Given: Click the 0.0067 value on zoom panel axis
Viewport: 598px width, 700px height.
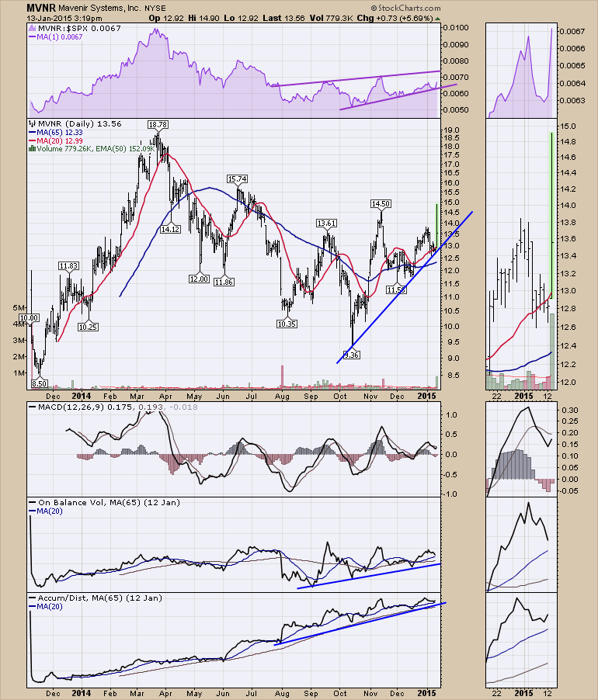Looking at the screenshot, I should point(572,31).
